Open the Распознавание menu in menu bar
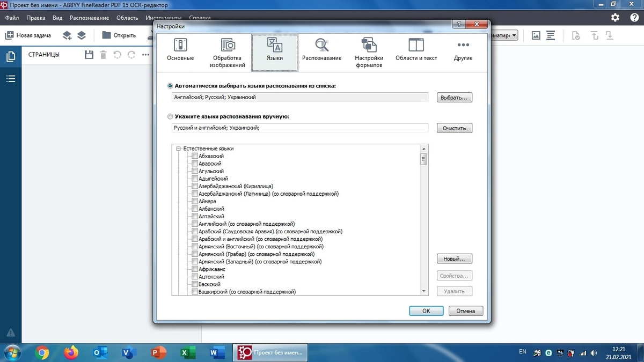This screenshot has height=362, width=644. point(89,18)
